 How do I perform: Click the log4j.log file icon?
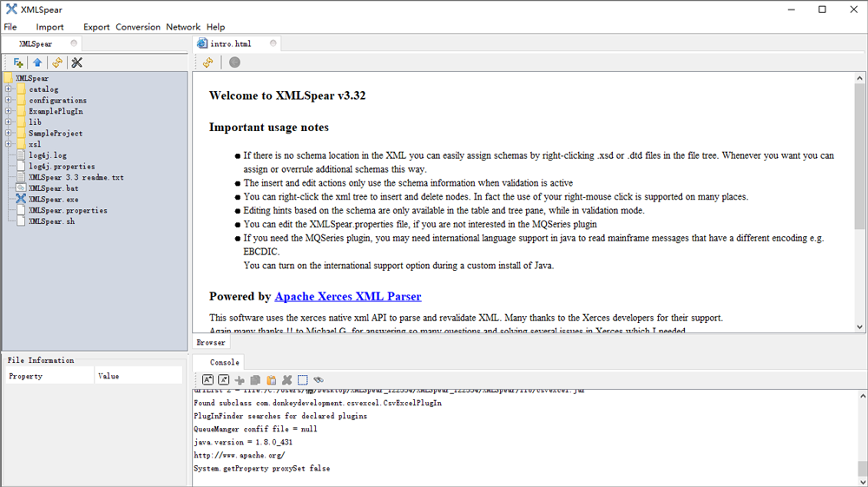(x=21, y=155)
